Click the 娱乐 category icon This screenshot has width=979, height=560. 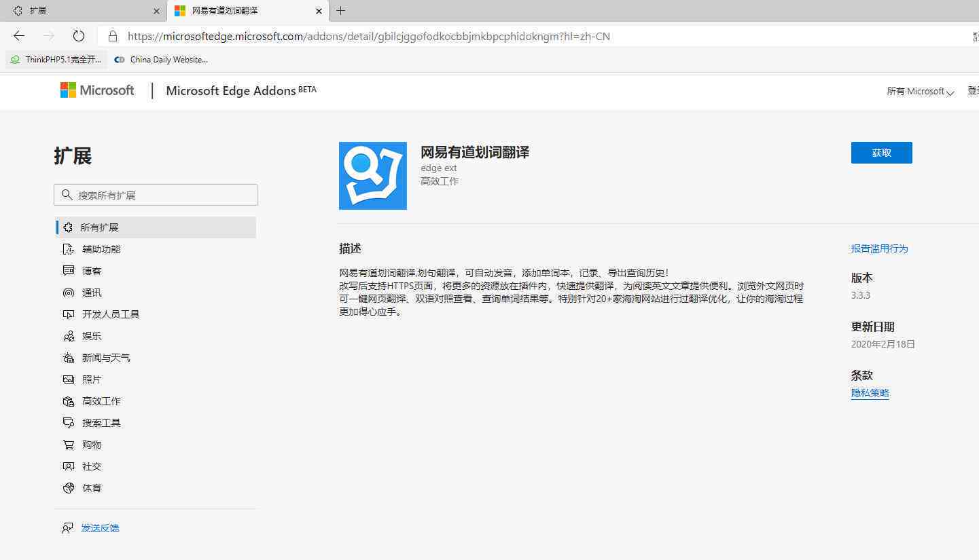[x=68, y=336]
